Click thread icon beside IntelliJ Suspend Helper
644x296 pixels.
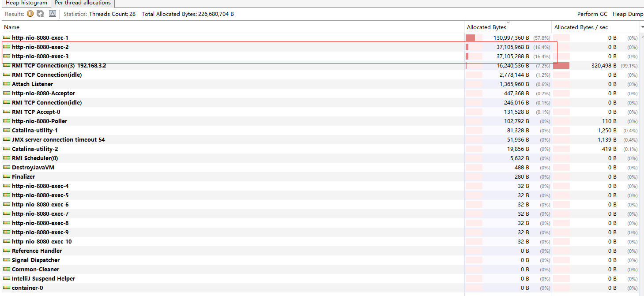point(7,278)
